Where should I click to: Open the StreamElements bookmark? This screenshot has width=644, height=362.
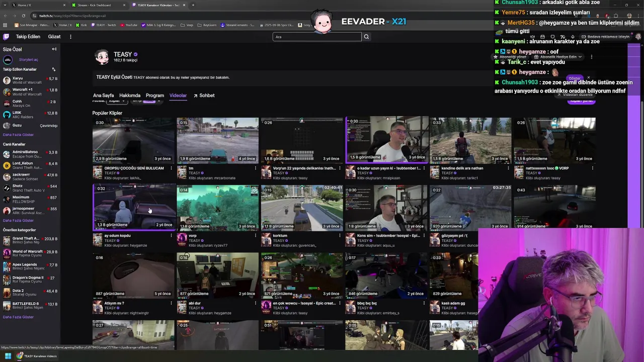237,25
